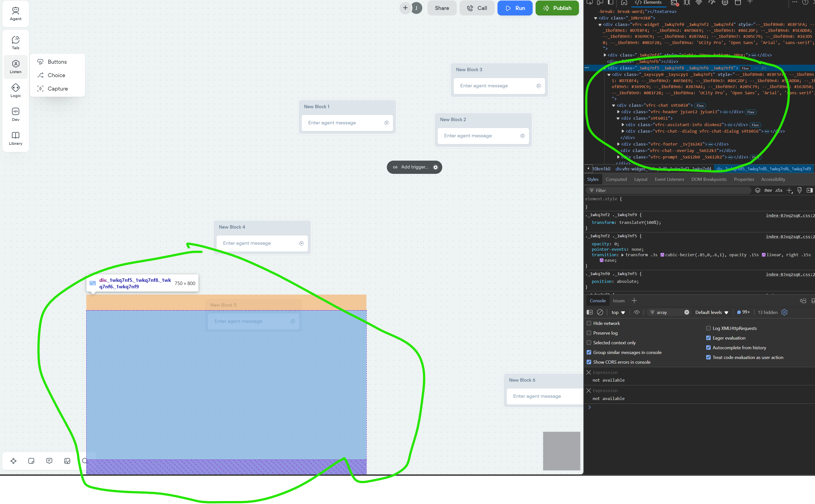Screen dimensions: 815x504
Task: Open the Library in the sidebar
Action: 15,138
